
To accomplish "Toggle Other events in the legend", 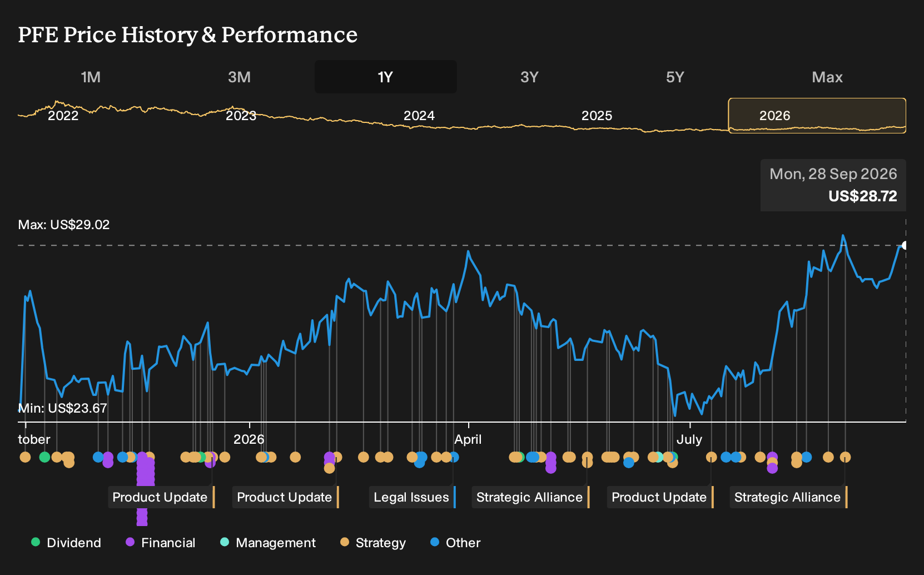I will (x=455, y=542).
